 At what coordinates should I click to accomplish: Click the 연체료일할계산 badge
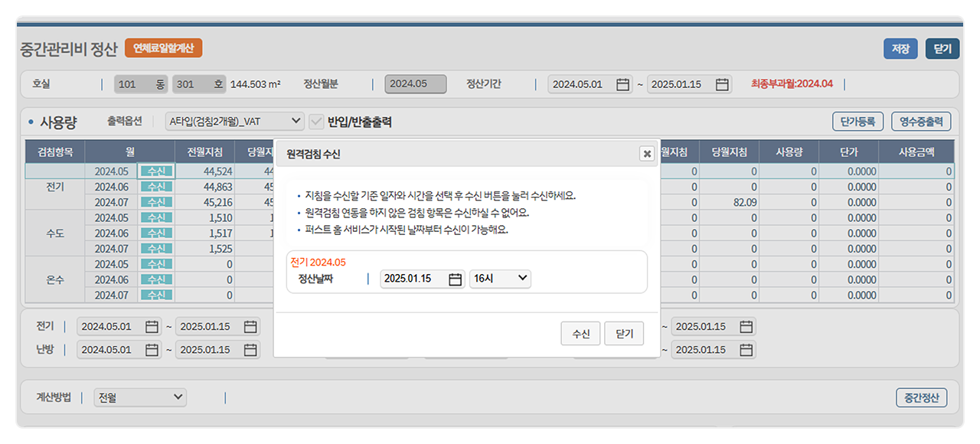[x=165, y=47]
